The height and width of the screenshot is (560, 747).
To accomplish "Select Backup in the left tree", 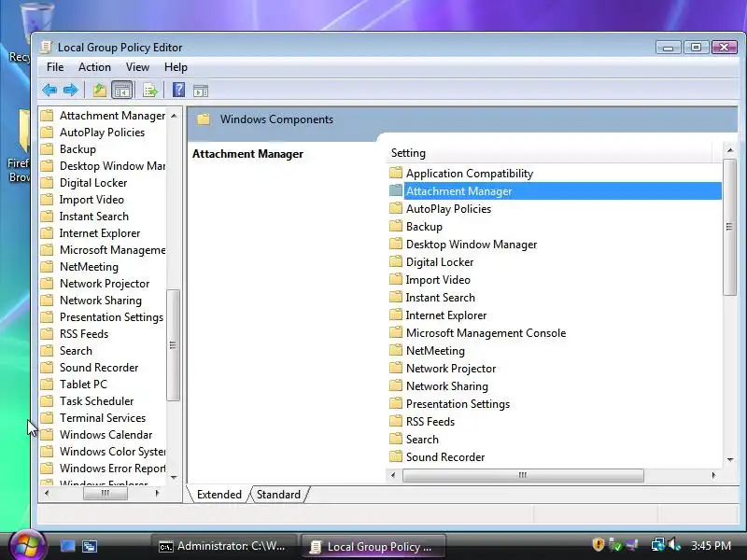I will [x=78, y=149].
